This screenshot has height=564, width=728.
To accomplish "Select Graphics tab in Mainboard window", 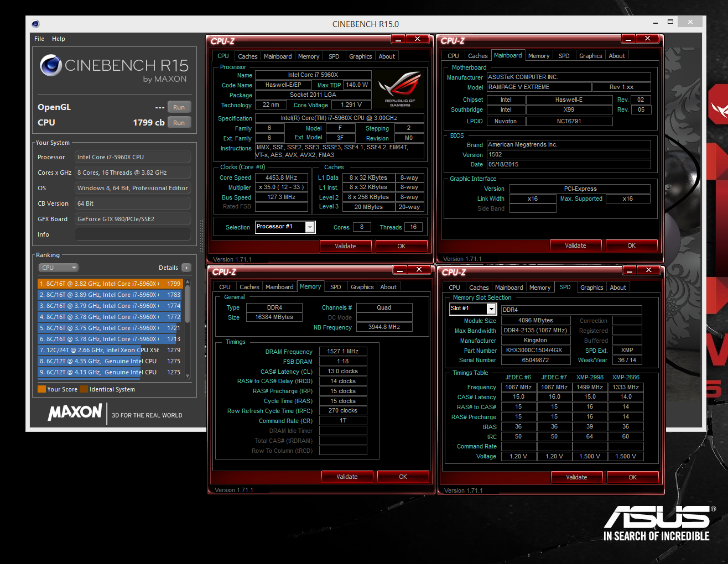I will pyautogui.click(x=591, y=56).
